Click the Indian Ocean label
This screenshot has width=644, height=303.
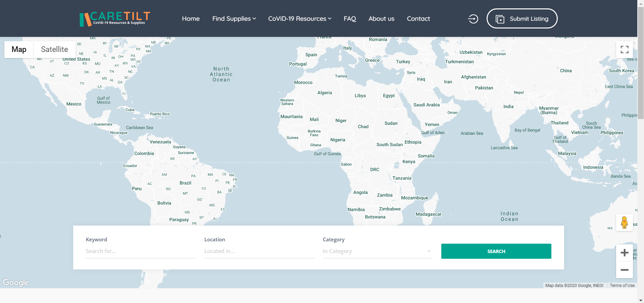[509, 217]
